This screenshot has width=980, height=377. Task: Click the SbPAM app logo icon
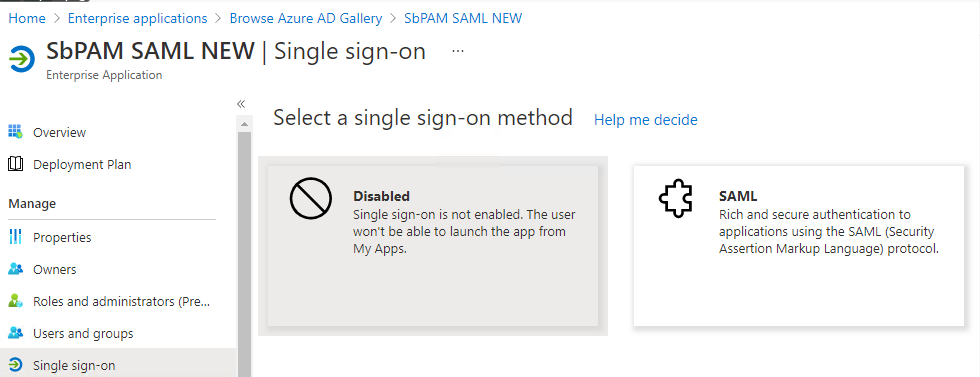coord(22,59)
